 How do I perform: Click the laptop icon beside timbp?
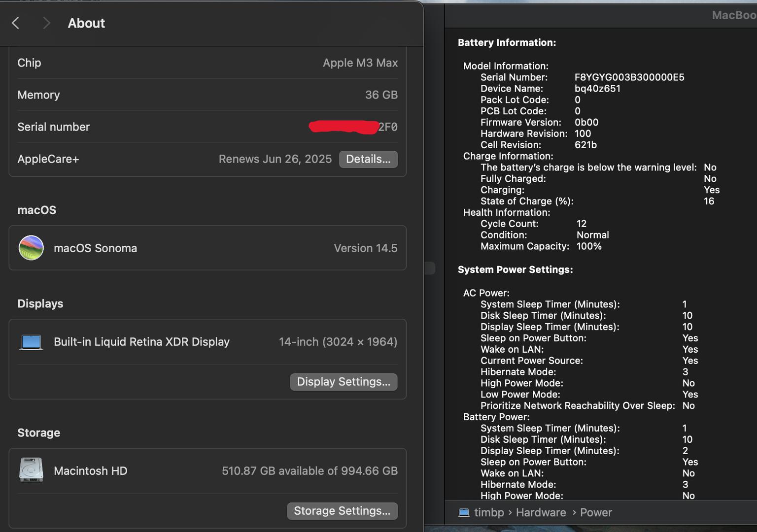(x=464, y=512)
